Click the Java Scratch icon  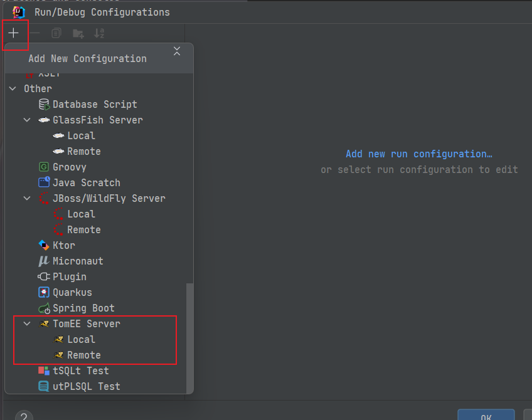[44, 182]
